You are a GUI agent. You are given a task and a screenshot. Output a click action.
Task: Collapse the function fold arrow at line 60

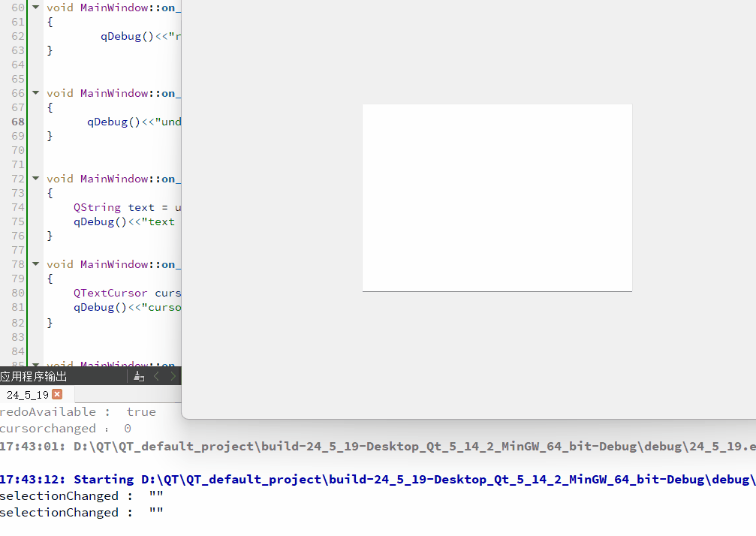(36, 8)
